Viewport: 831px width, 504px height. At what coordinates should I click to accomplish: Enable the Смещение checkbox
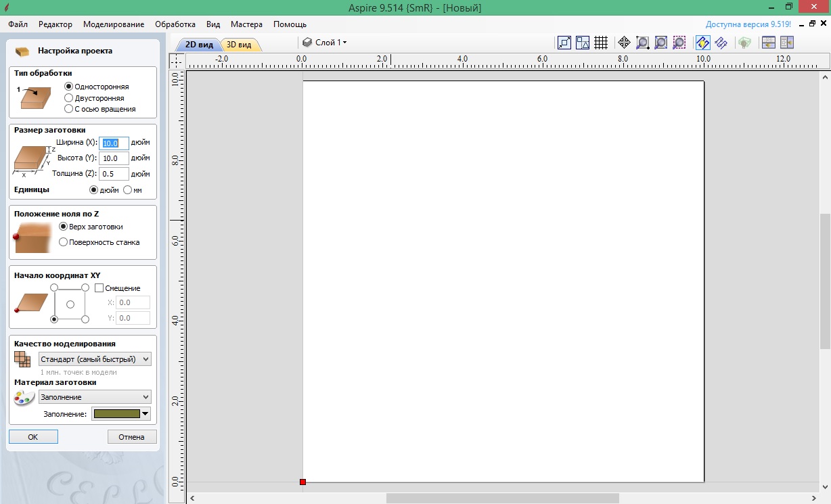point(99,288)
